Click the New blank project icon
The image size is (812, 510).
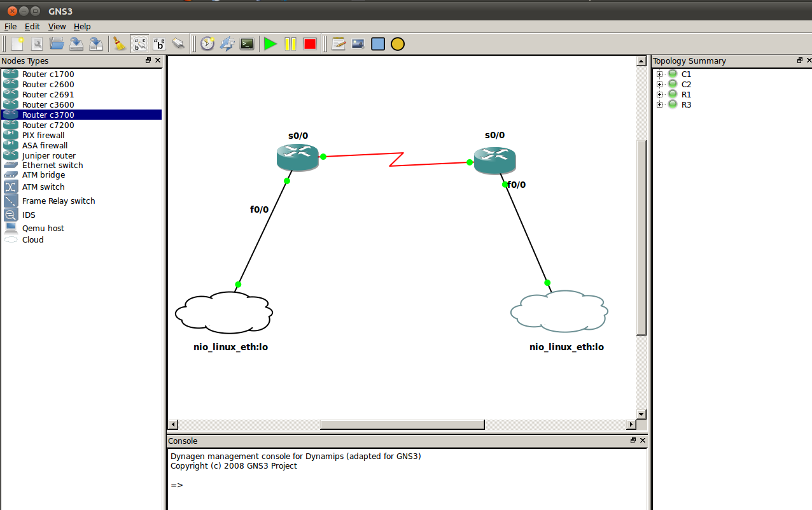18,44
